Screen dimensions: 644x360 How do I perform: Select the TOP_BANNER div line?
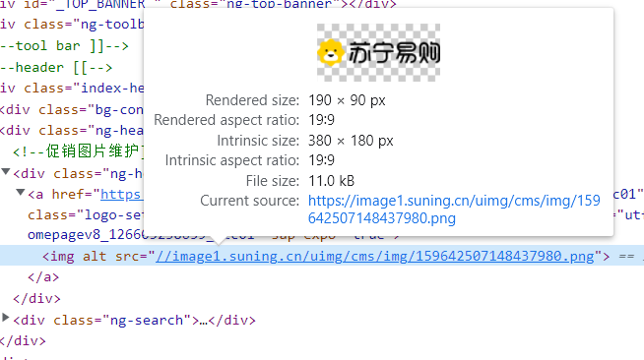(198, 5)
